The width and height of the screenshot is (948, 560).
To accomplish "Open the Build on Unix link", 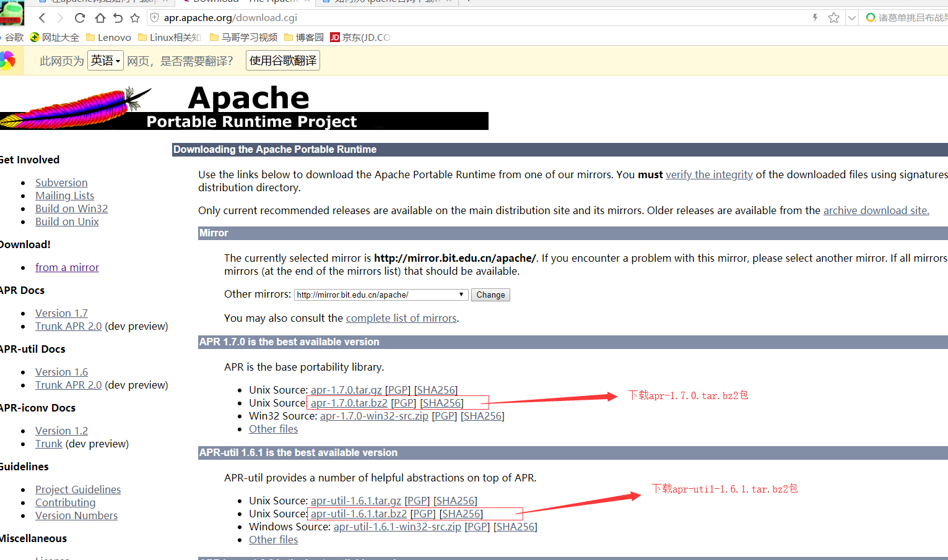I will coord(67,222).
